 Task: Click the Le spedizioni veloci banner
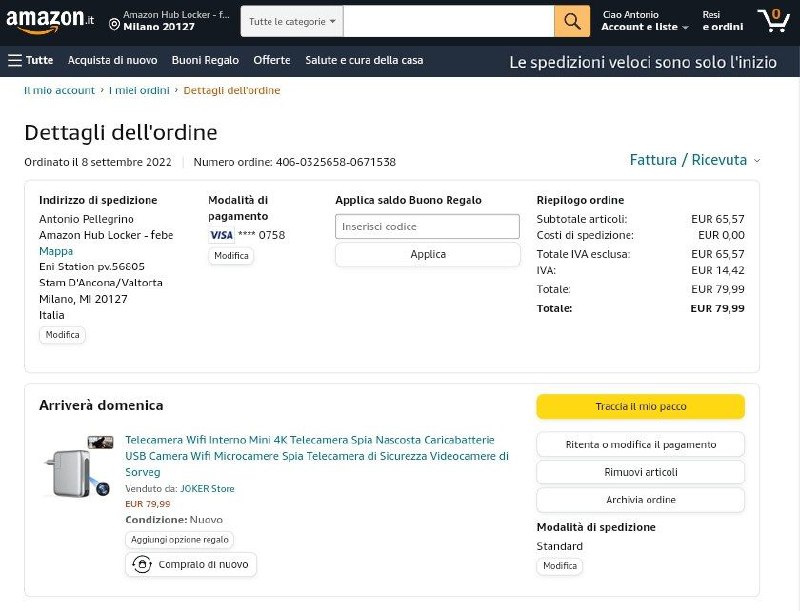643,62
